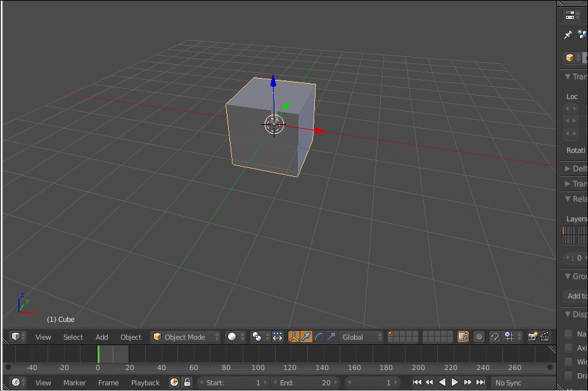Click the Add to Group button
Image resolution: width=588 pixels, height=391 pixels.
click(575, 296)
